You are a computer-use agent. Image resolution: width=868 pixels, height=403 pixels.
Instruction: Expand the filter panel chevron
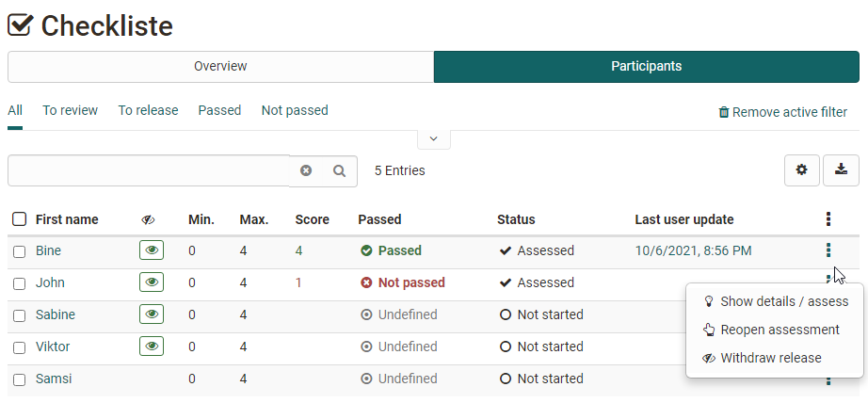(433, 138)
